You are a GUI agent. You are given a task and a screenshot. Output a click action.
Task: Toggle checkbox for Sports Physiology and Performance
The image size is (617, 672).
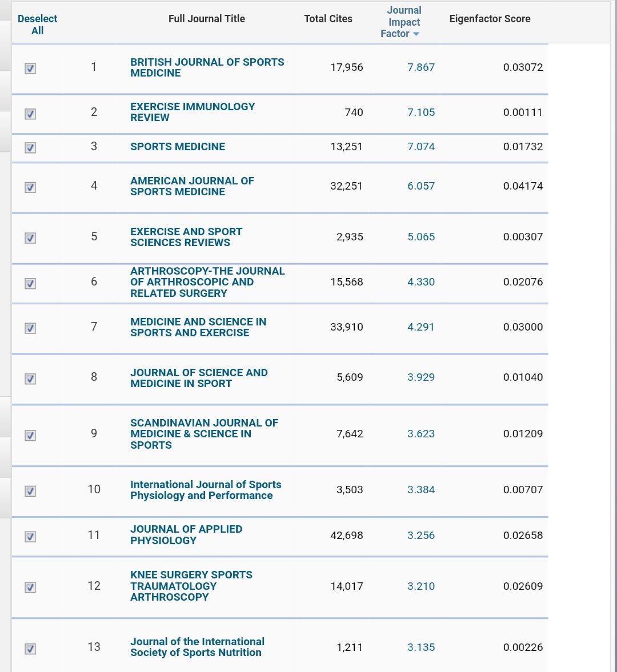(x=30, y=491)
